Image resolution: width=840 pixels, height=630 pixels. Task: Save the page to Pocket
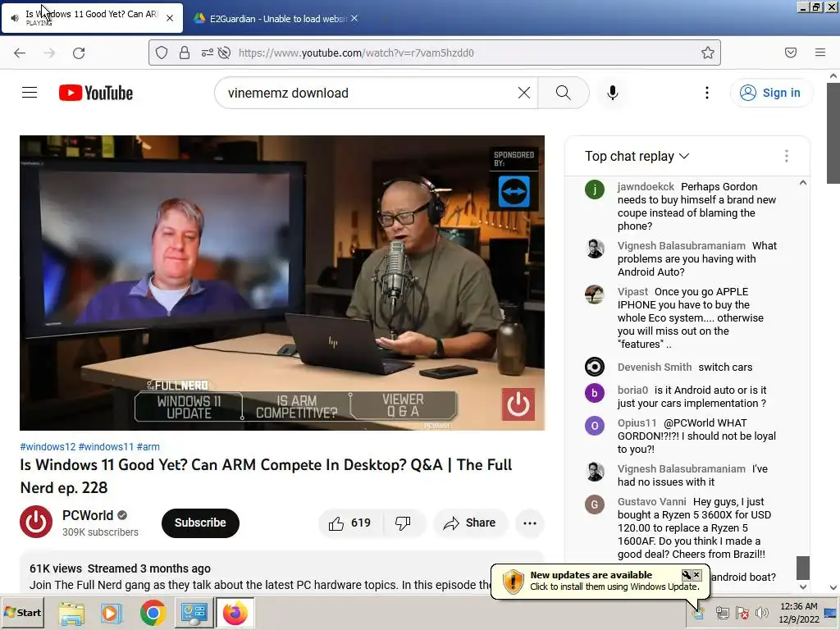pyautogui.click(x=791, y=52)
